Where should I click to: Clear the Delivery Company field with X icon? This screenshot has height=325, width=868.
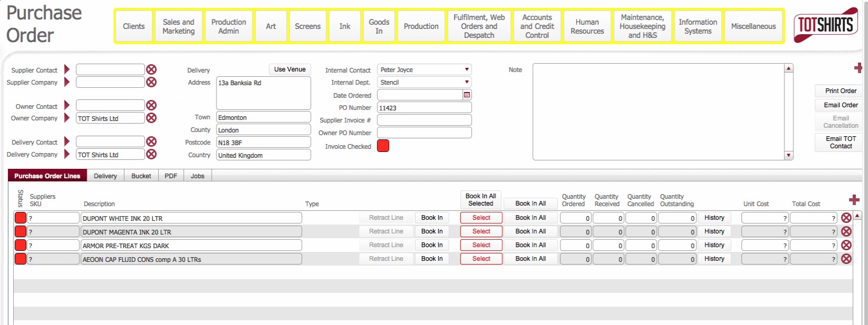point(151,154)
